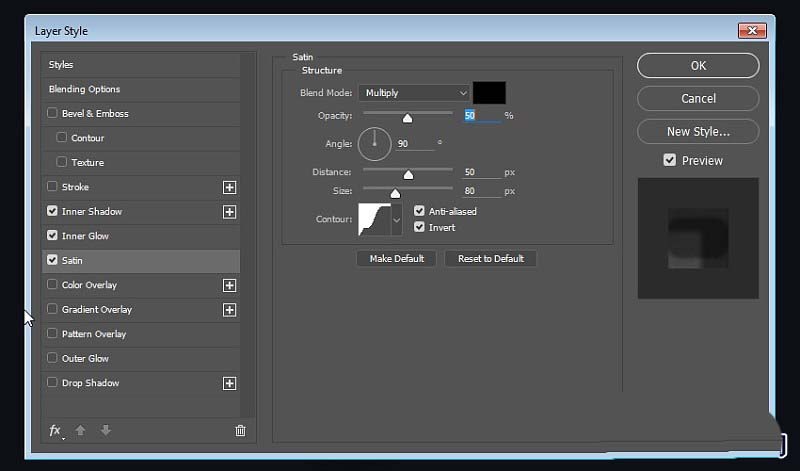The width and height of the screenshot is (800, 471).
Task: Select the Pattern Overlay effect row
Action: [x=140, y=334]
